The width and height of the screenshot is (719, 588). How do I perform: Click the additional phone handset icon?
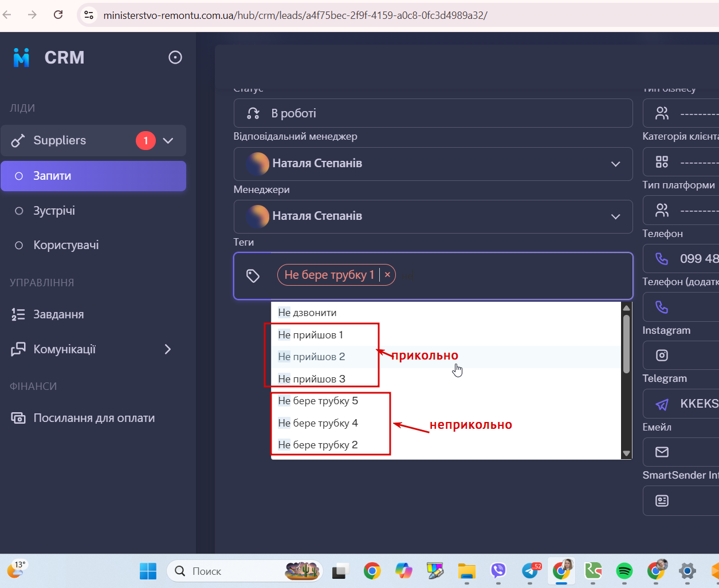[662, 307]
